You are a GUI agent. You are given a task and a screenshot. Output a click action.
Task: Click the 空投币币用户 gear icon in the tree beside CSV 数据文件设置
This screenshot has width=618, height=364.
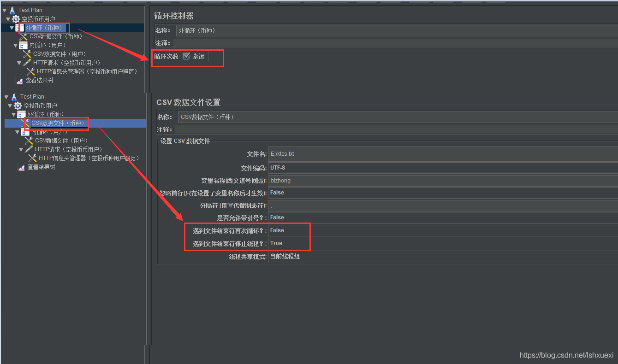pyautogui.click(x=18, y=106)
